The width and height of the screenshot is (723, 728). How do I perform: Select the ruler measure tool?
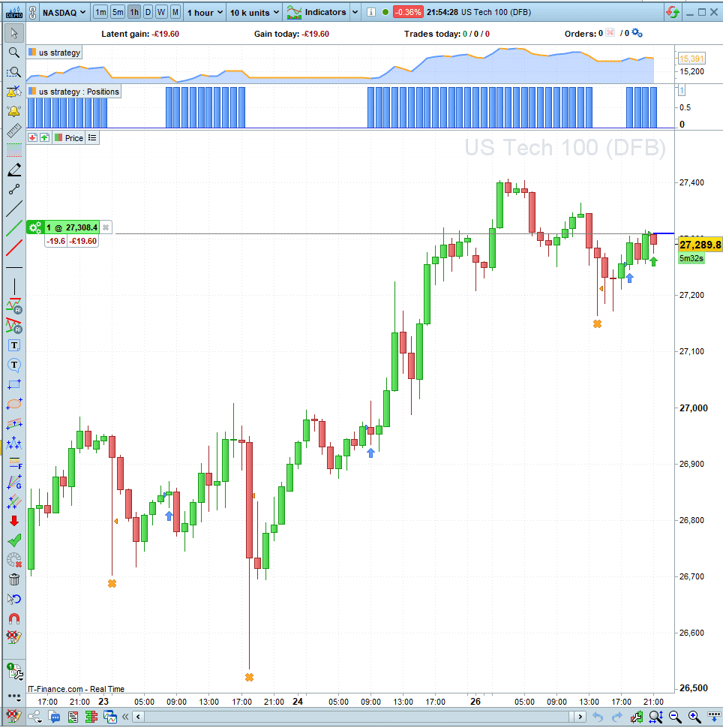(x=14, y=131)
